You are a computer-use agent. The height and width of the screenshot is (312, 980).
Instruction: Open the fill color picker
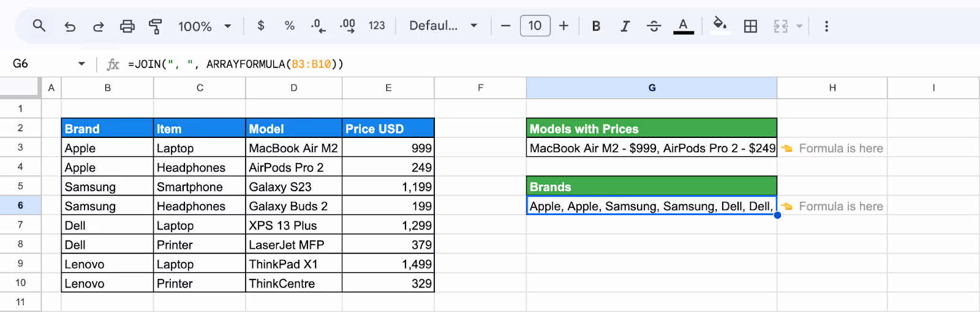[x=720, y=25]
